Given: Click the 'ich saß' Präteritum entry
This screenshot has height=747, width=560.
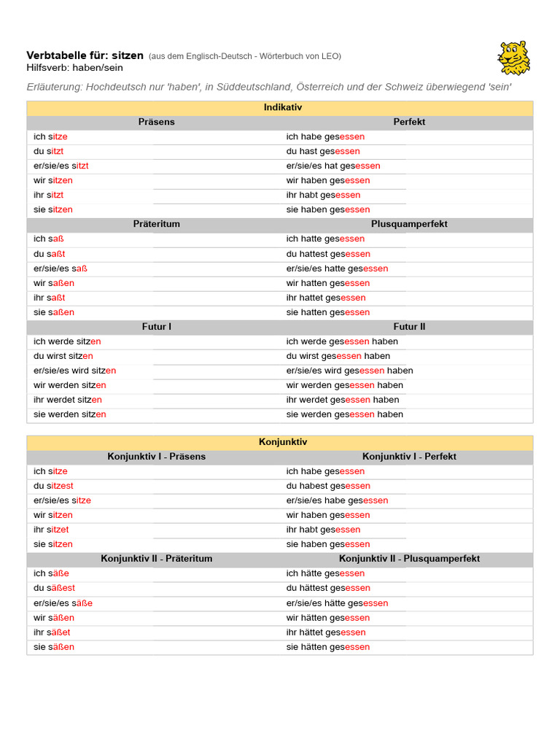Looking at the screenshot, I should click(x=49, y=239).
